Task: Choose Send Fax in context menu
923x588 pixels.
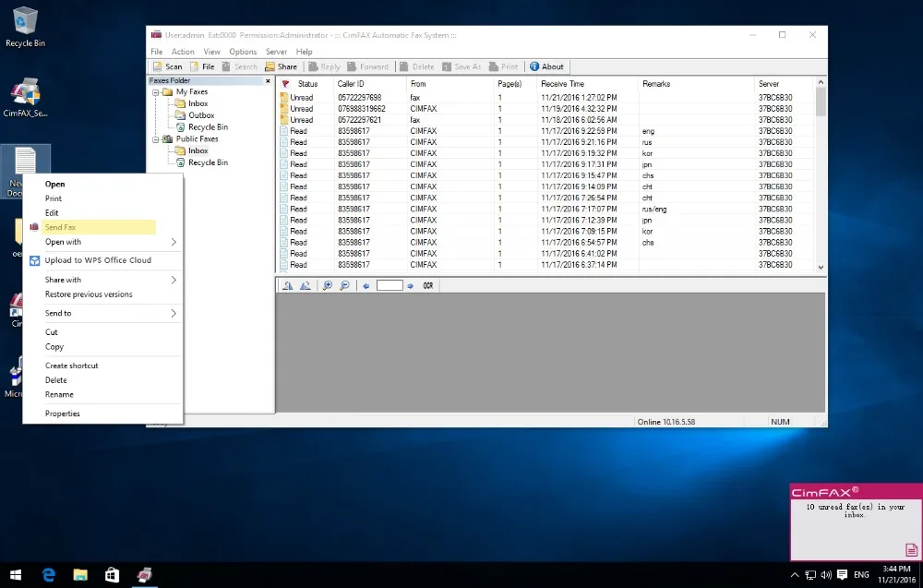Action: [61, 227]
